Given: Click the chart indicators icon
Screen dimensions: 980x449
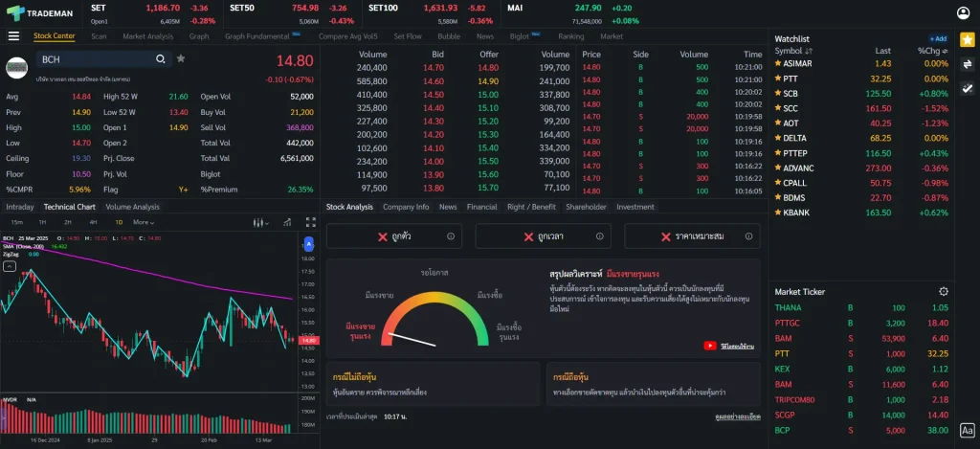Looking at the screenshot, I should 284,222.
